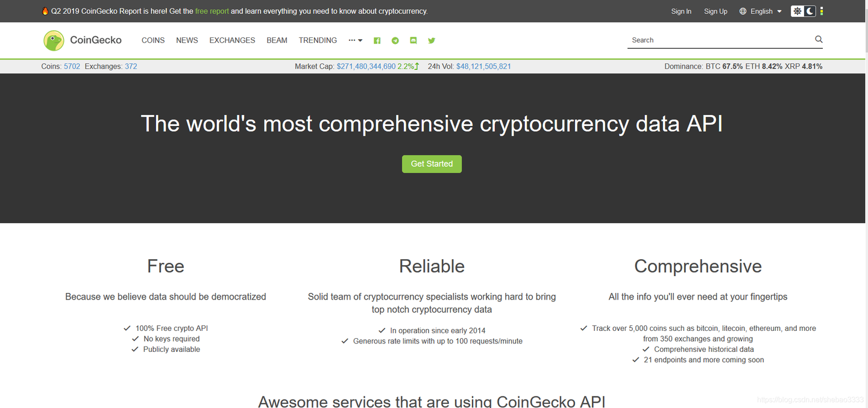Click the CoinGecko brand name text

click(x=96, y=40)
